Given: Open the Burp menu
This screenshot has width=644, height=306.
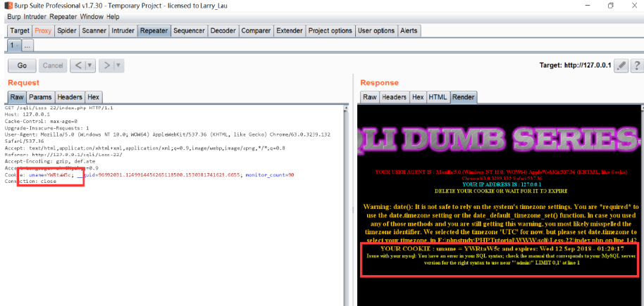Looking at the screenshot, I should tap(14, 17).
